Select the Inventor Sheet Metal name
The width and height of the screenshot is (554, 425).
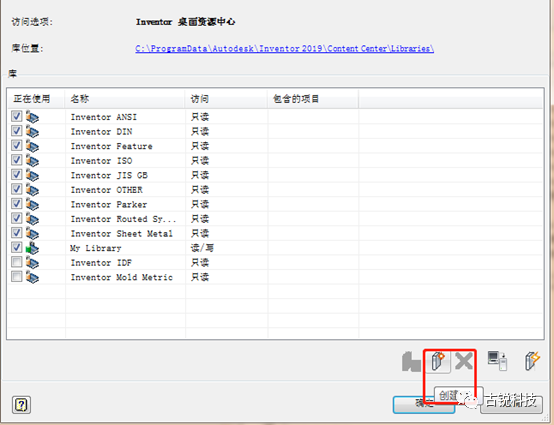pos(122,234)
